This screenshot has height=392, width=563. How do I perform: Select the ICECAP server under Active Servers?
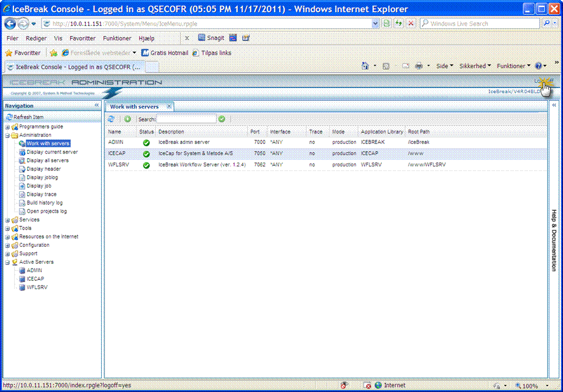tap(35, 279)
